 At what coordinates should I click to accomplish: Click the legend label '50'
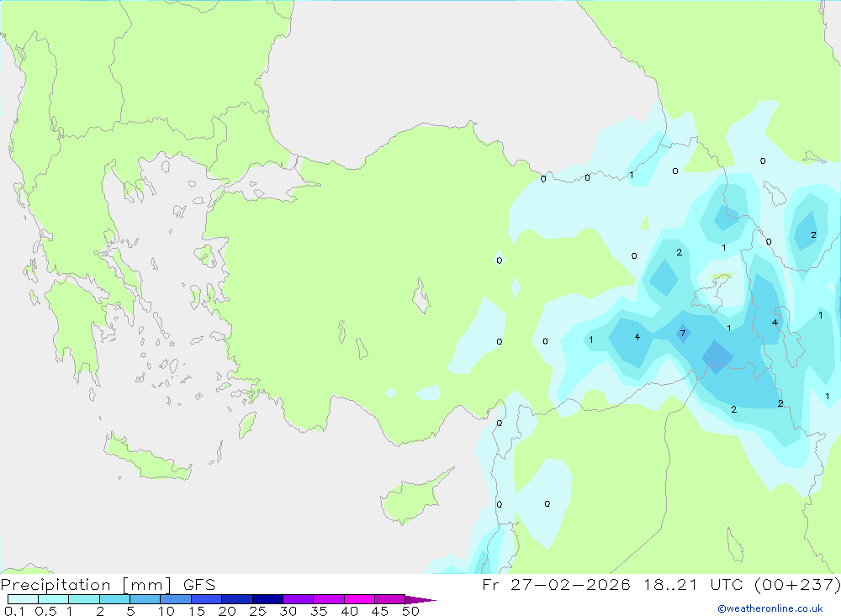point(411,611)
